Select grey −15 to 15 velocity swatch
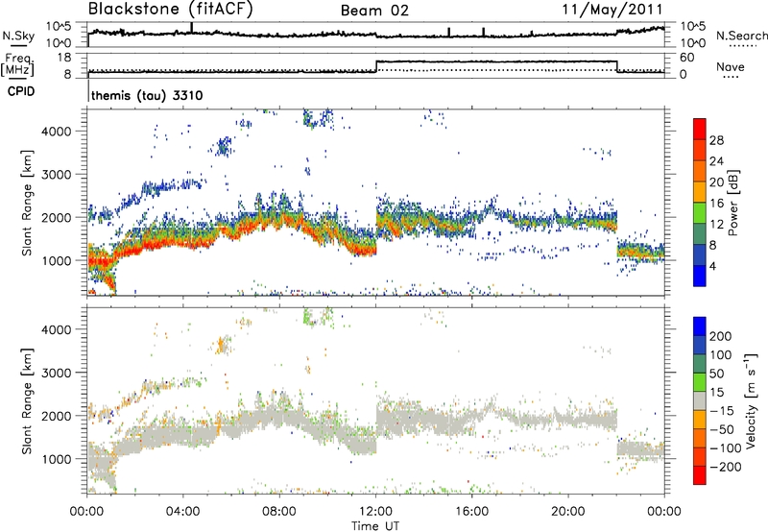This screenshot has height=532, width=768. (x=700, y=400)
